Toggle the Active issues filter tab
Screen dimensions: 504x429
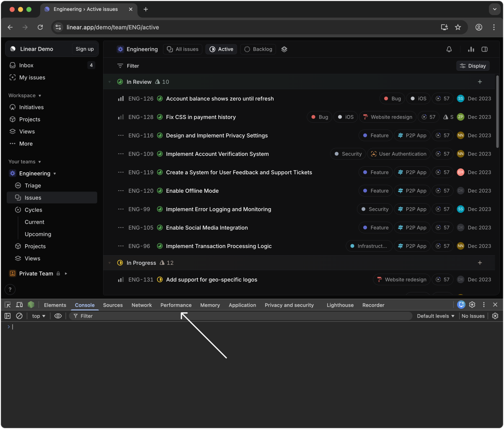point(221,49)
